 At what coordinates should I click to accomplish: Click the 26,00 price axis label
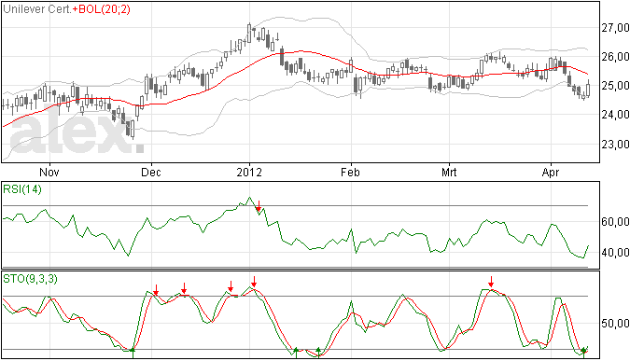(x=615, y=57)
